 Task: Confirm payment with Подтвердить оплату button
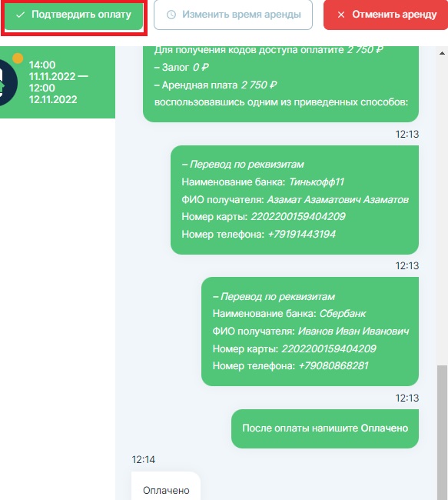[74, 15]
